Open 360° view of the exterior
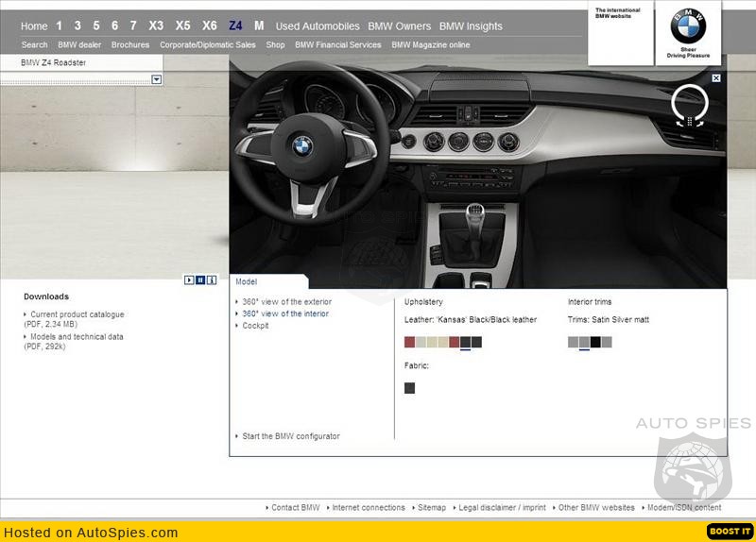756x542 pixels. [286, 302]
